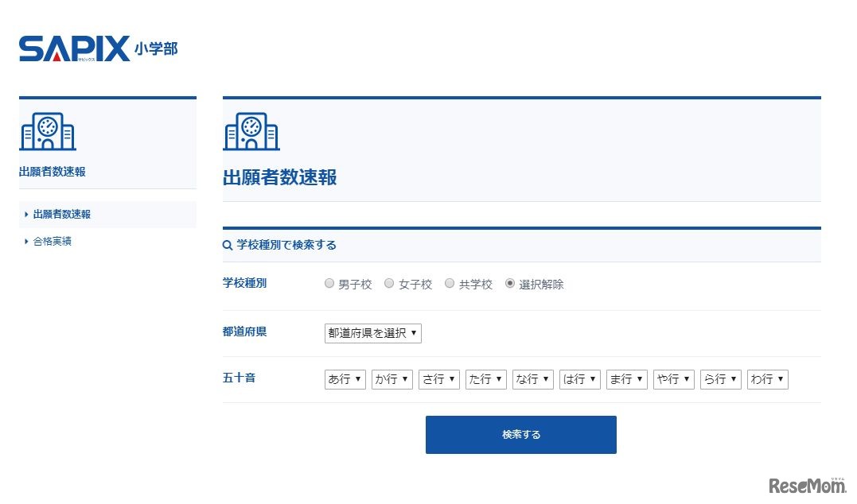
Task: Open the や行 dropdown
Action: 673,379
